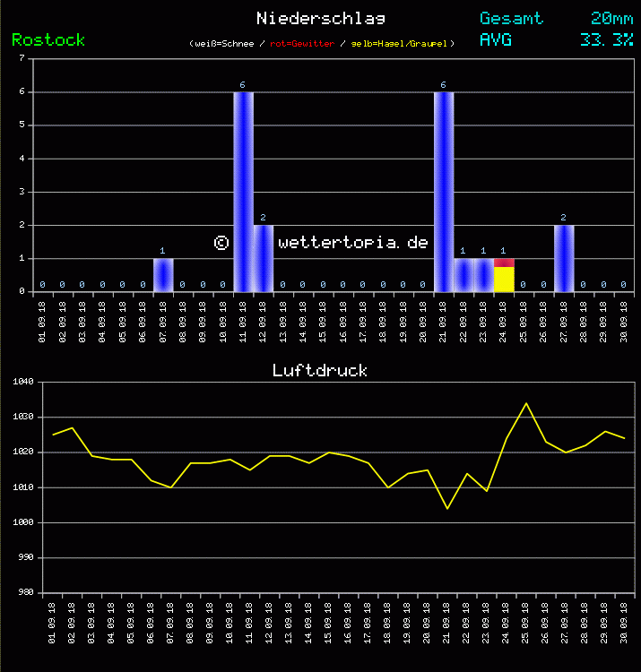Open the wettertopia.de watermark link
Screen dimensions: 641x672
coord(352,243)
